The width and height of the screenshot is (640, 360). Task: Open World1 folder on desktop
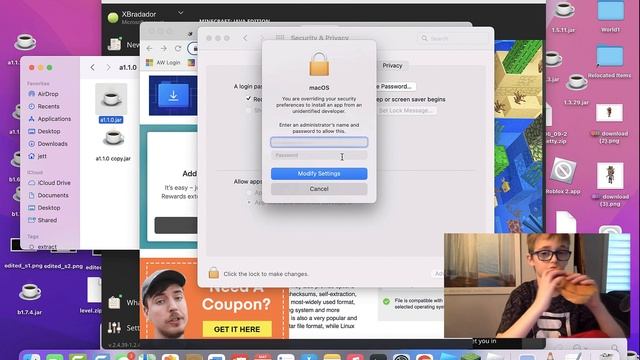click(610, 17)
